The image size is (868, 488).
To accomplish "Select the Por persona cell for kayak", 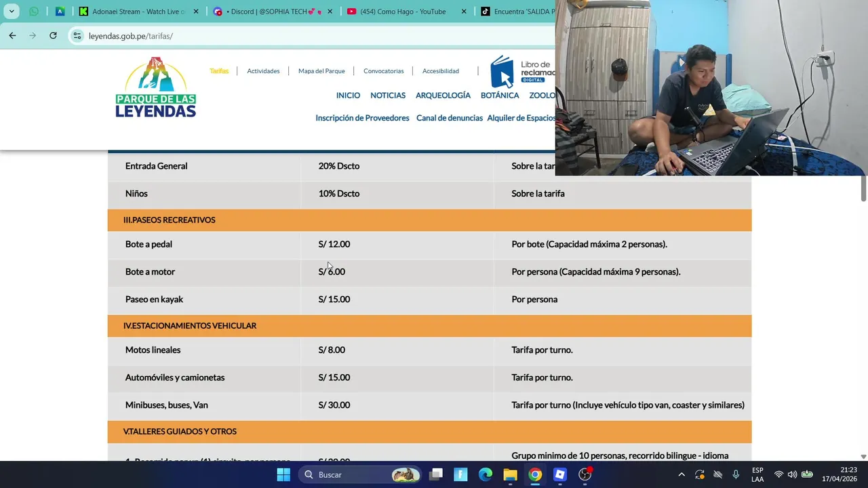I will 534,300.
